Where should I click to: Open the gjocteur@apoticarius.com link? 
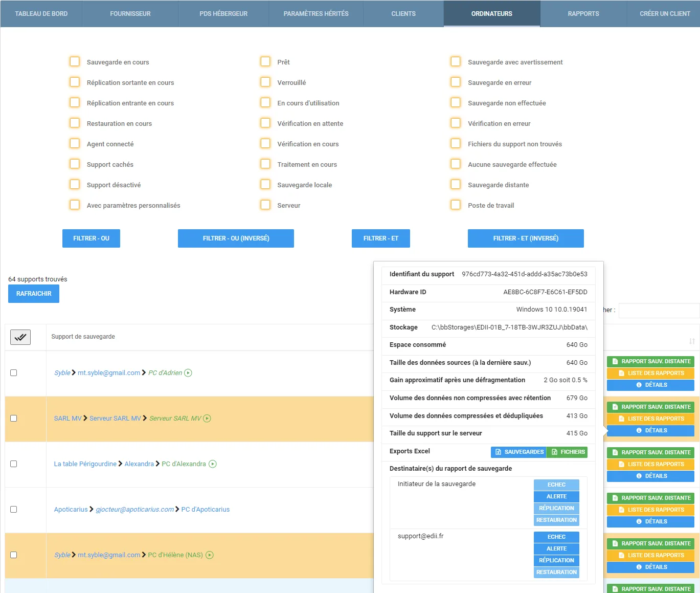(135, 510)
